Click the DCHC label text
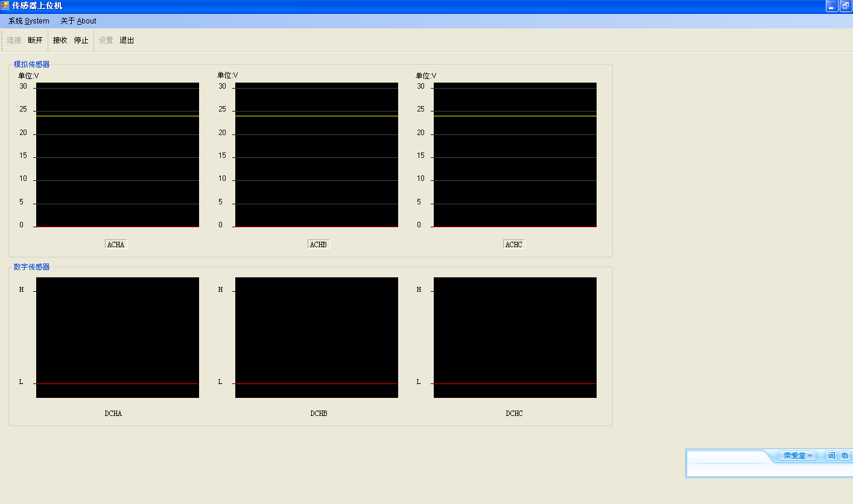 point(515,414)
